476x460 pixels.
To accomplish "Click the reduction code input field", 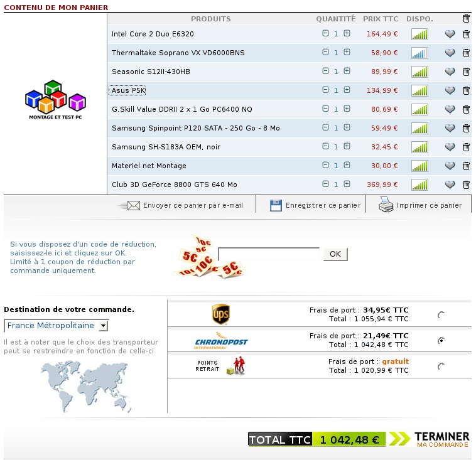I will coord(269,254).
